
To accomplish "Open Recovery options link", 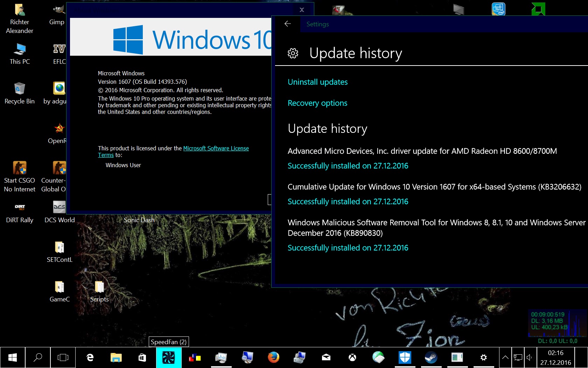I will point(317,103).
